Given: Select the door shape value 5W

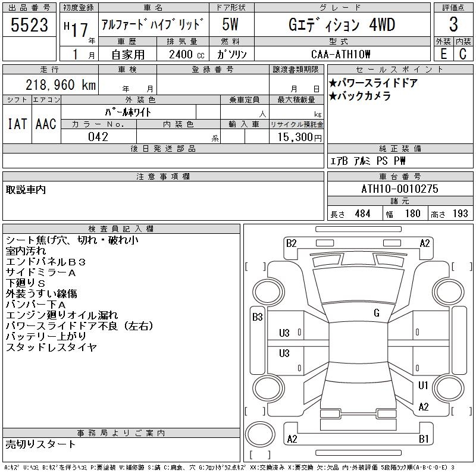Looking at the screenshot, I should (x=230, y=24).
